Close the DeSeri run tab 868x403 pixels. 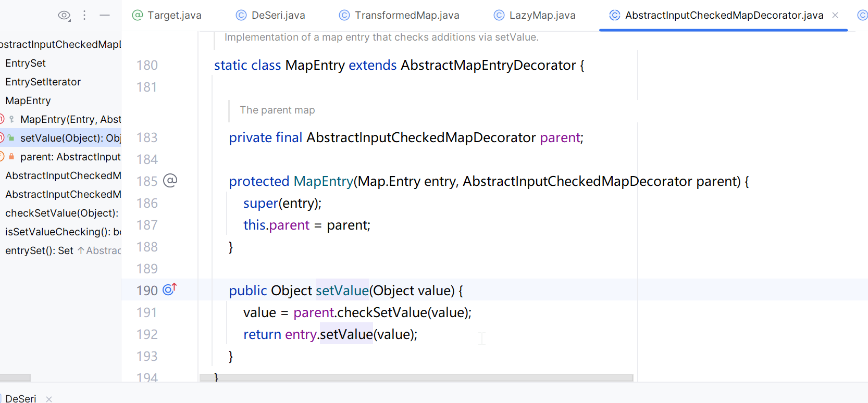[49, 399]
